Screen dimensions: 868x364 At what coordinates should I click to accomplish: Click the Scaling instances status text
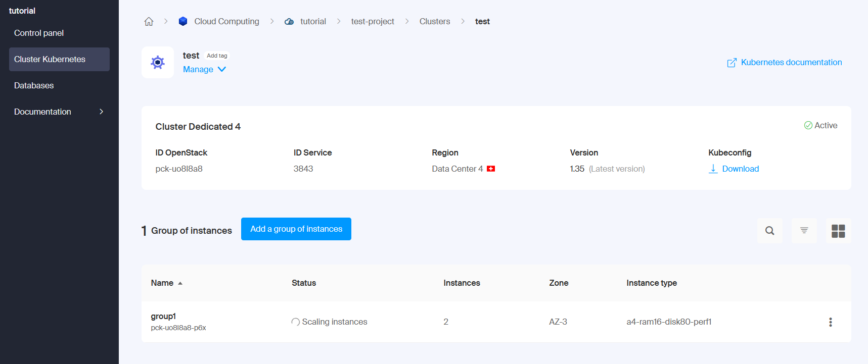(335, 322)
